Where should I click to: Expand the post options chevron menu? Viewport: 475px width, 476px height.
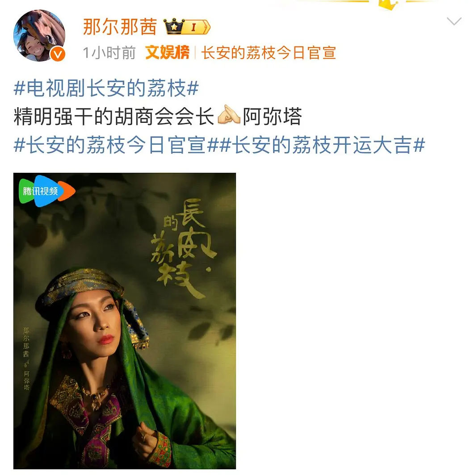click(454, 21)
